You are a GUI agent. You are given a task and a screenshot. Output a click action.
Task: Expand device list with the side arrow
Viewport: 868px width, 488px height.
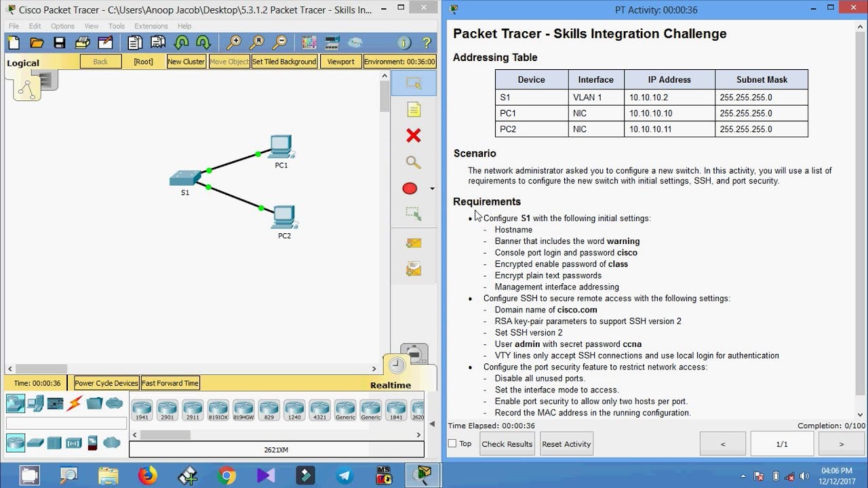click(433, 424)
